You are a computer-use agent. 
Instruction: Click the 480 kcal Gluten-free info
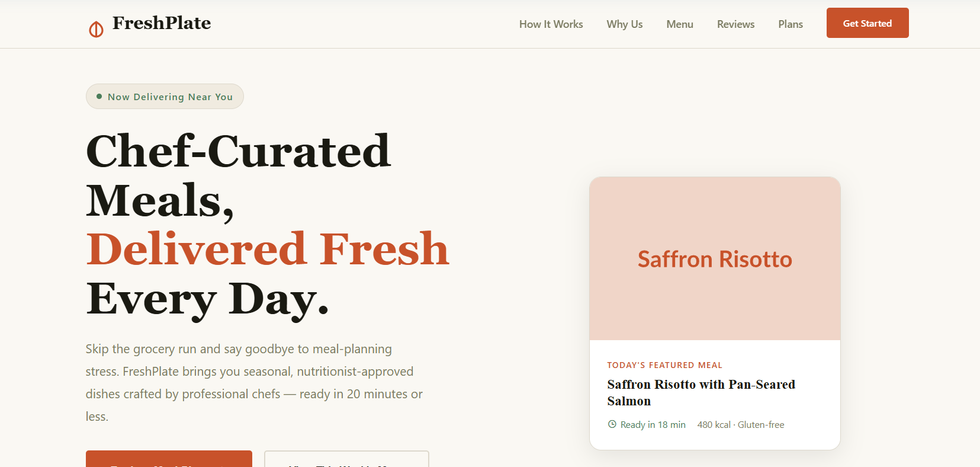pos(740,425)
